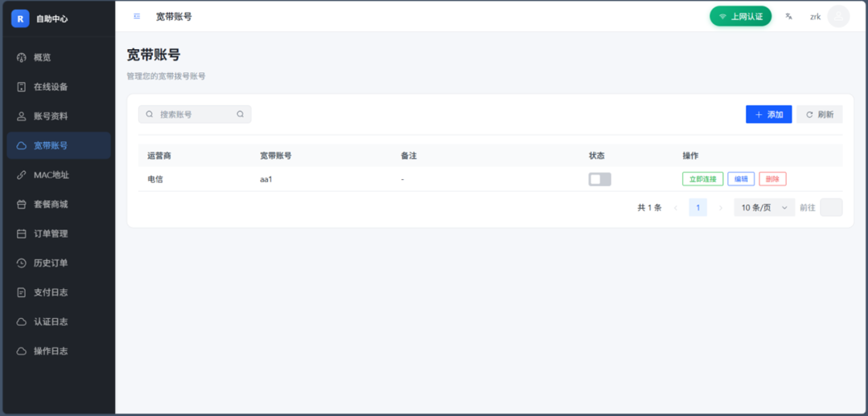Click the 自助中心 title in sidebar
The image size is (868, 416).
click(x=52, y=18)
